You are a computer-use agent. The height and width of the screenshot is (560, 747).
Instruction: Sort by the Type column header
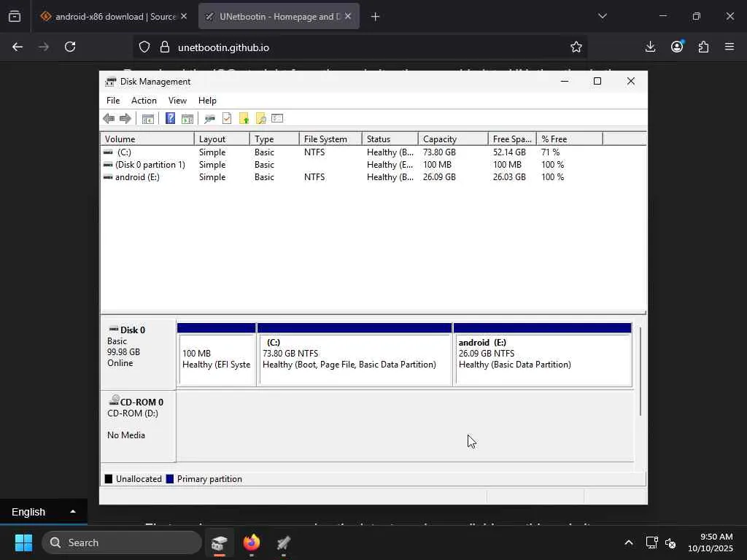(274, 139)
